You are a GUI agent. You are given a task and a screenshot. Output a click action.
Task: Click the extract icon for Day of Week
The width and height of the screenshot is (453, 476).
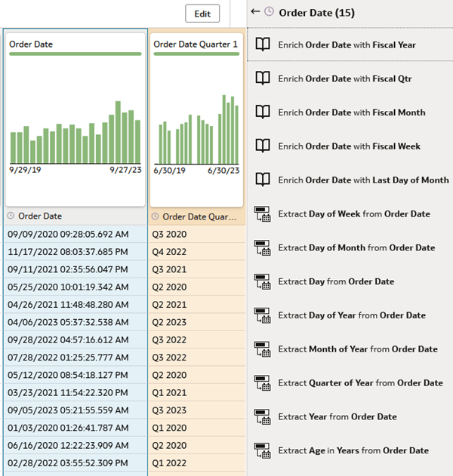click(x=263, y=214)
